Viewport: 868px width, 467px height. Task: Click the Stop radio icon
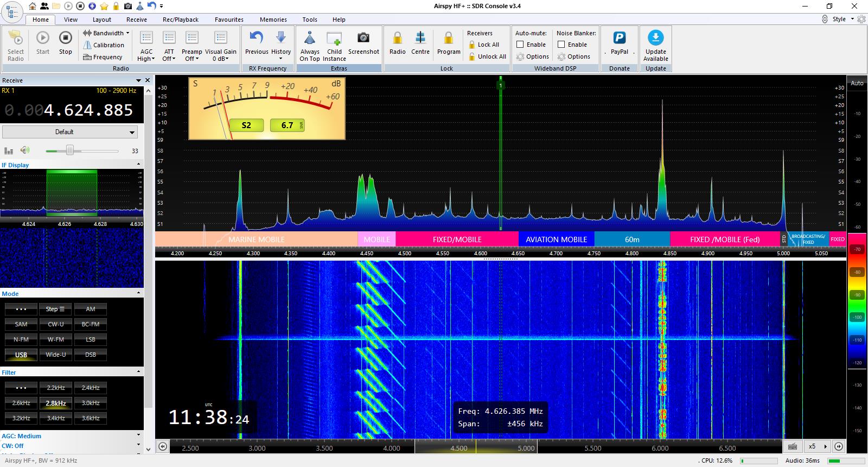pos(65,38)
